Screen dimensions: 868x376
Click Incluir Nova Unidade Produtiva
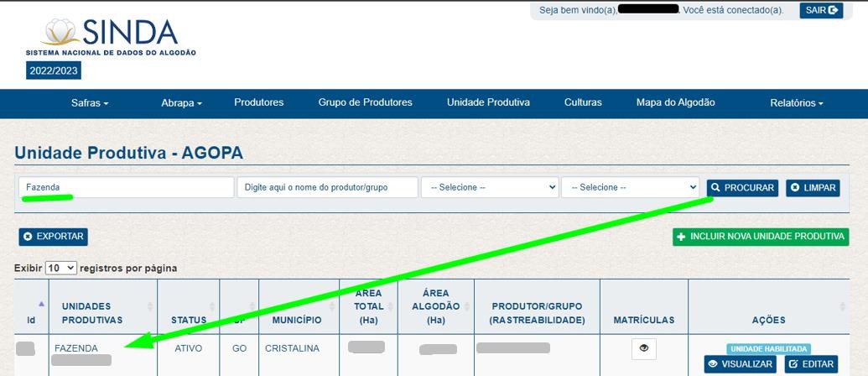[x=760, y=237]
